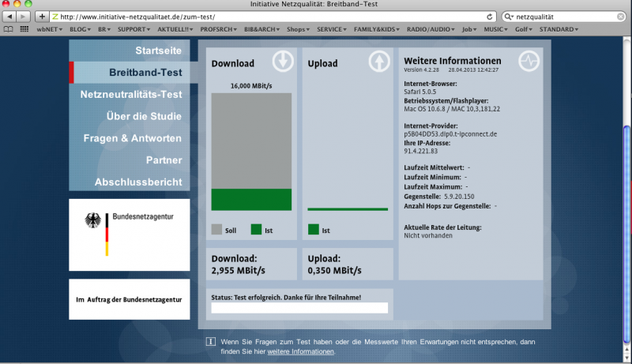Click the Upload arrow icon
The height and width of the screenshot is (364, 632).
pos(378,62)
